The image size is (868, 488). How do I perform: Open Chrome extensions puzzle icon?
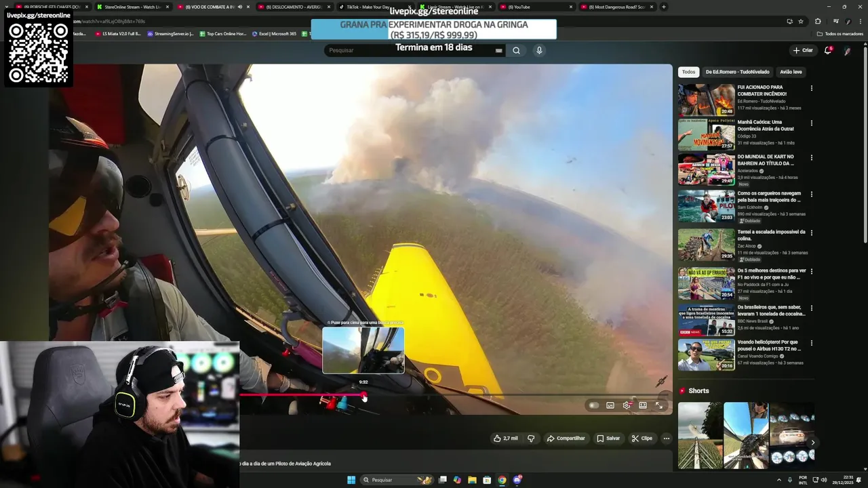[x=818, y=21]
